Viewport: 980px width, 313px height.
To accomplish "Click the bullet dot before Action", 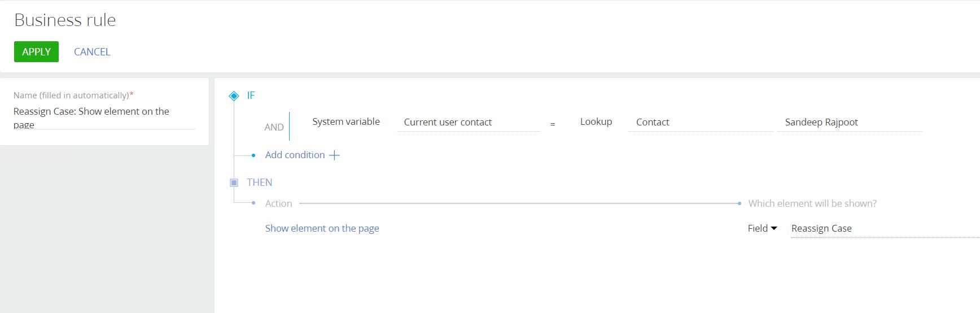I will (x=253, y=203).
